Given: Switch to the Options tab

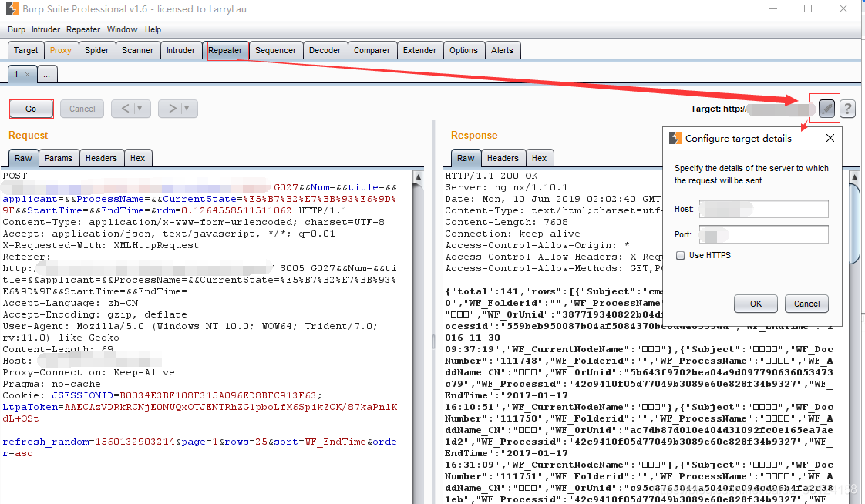Looking at the screenshot, I should click(463, 50).
